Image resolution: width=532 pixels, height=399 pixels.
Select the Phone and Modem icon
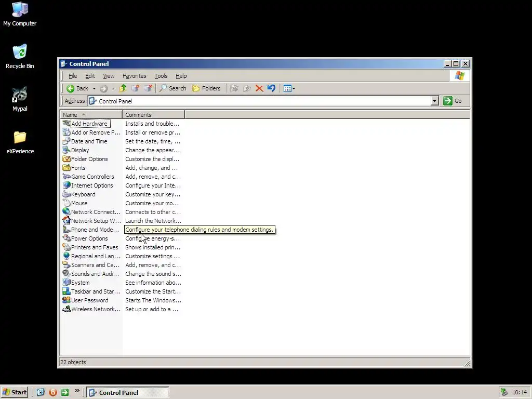point(66,229)
